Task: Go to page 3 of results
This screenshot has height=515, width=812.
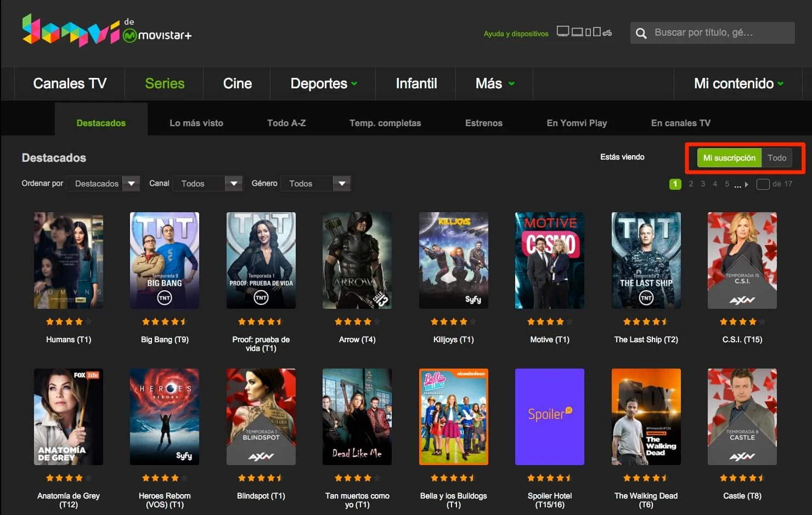Action: coord(703,184)
